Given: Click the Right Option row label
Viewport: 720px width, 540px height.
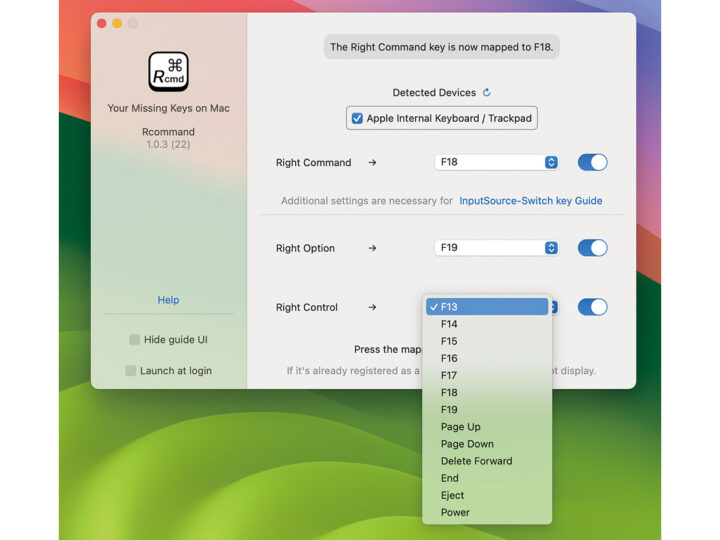Looking at the screenshot, I should (305, 248).
